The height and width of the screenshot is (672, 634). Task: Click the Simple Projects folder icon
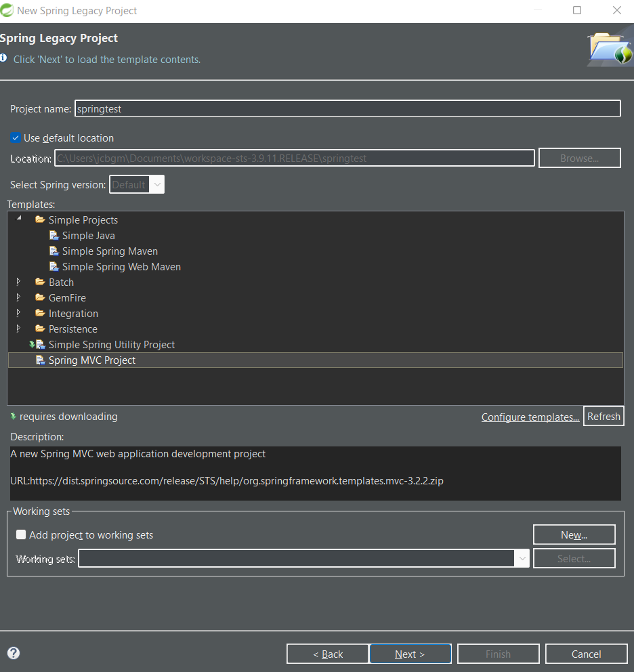click(40, 220)
